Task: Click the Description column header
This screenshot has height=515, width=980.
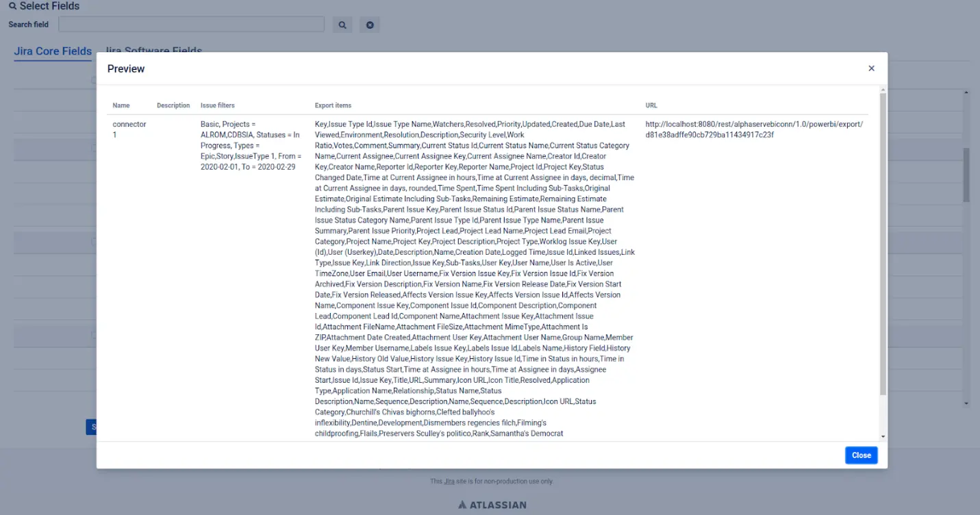Action: [x=173, y=105]
